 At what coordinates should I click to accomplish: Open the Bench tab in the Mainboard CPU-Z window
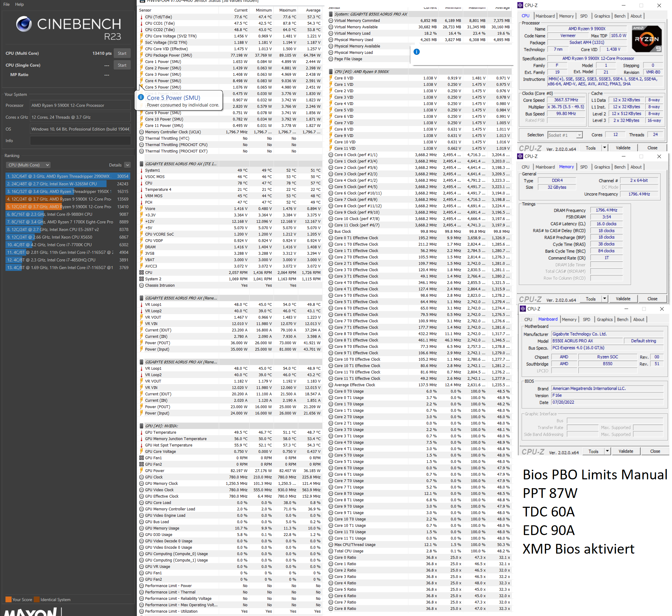[x=622, y=319]
